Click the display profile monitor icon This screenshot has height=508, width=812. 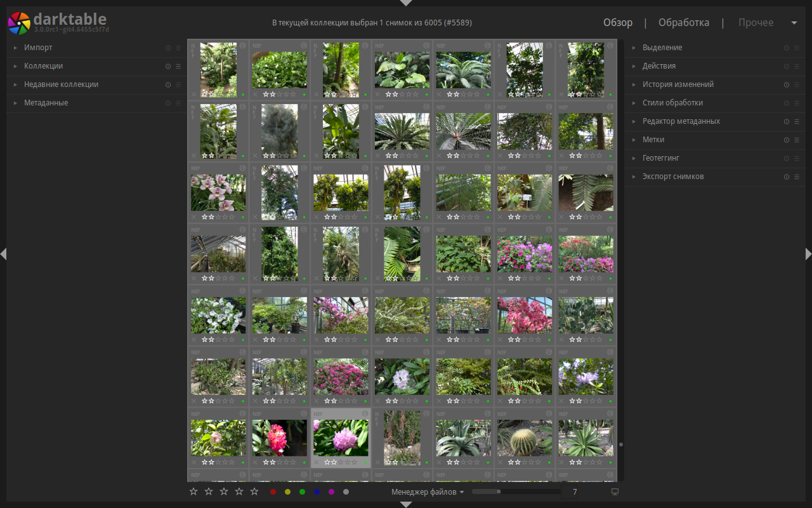coord(614,491)
